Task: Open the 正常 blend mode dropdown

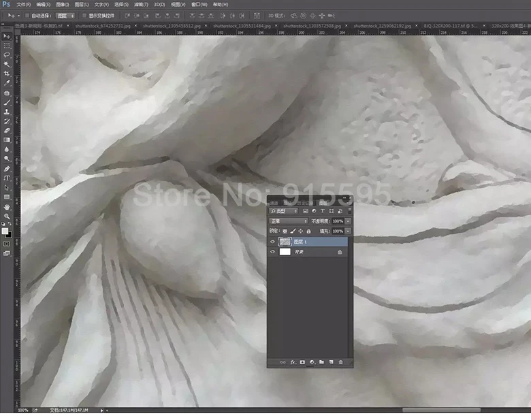Action: pyautogui.click(x=288, y=221)
